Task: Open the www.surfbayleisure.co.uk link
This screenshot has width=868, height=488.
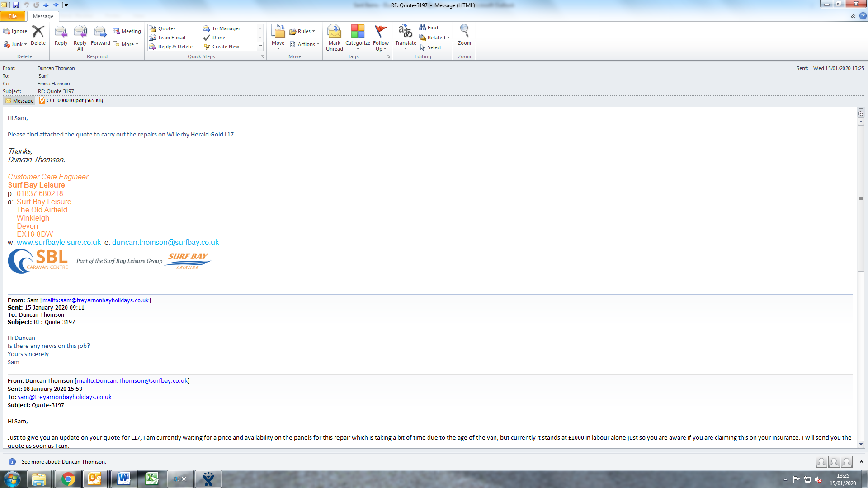Action: pos(59,242)
